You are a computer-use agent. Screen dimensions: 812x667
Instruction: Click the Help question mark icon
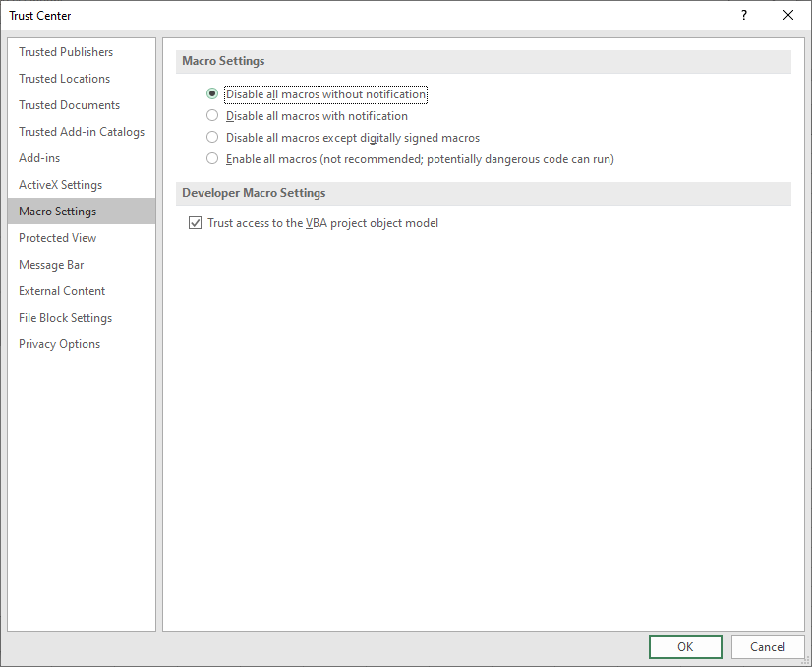[x=743, y=15]
